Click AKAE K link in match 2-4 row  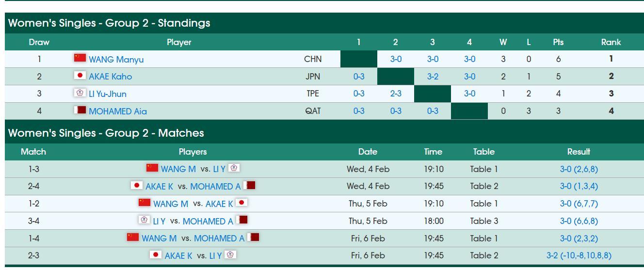pyautogui.click(x=159, y=187)
